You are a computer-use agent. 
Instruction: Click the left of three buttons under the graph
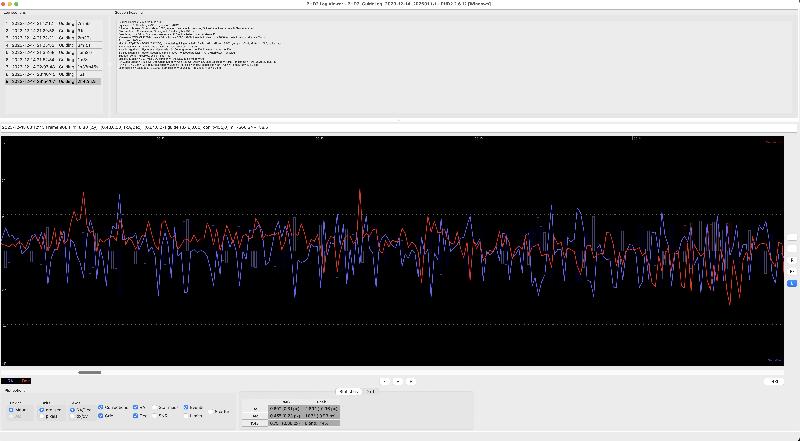tap(385, 381)
